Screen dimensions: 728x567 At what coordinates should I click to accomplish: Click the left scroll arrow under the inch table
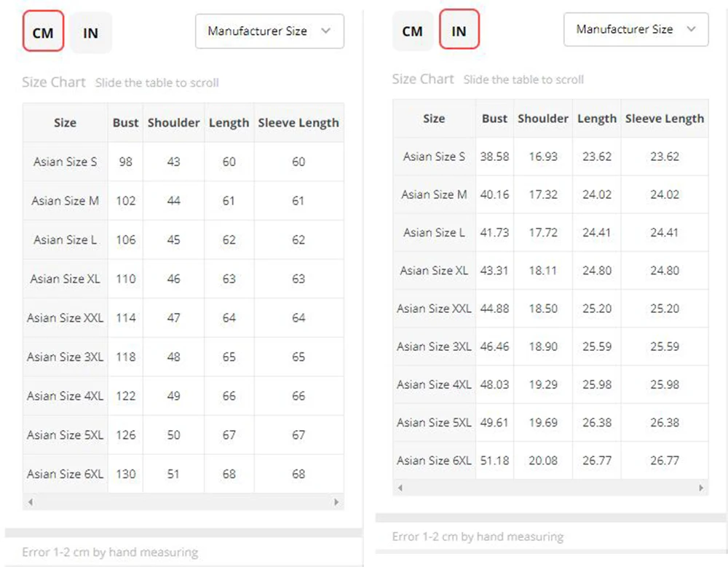click(400, 488)
